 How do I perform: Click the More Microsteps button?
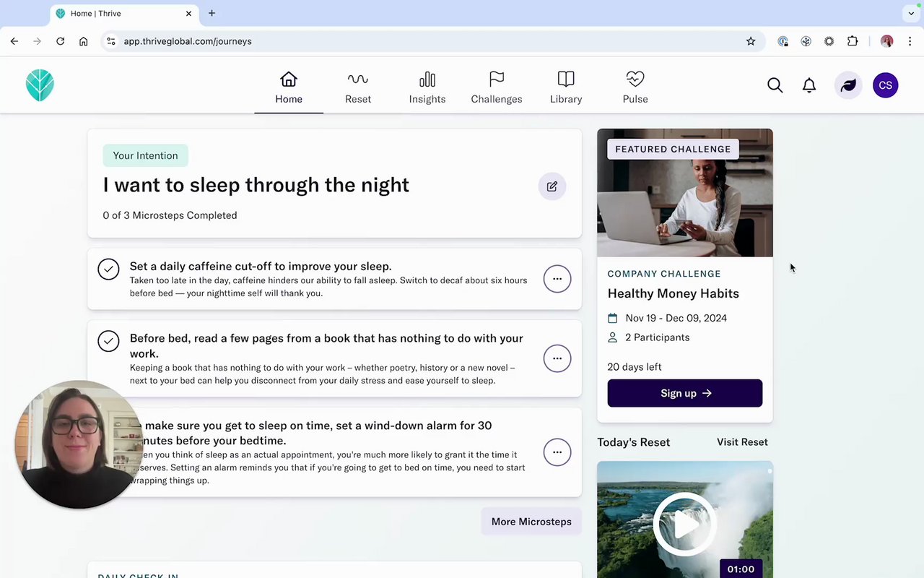[x=531, y=522]
